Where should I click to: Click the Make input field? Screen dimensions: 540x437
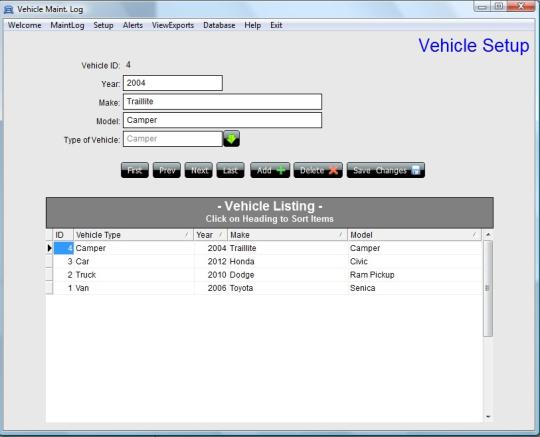tap(222, 102)
